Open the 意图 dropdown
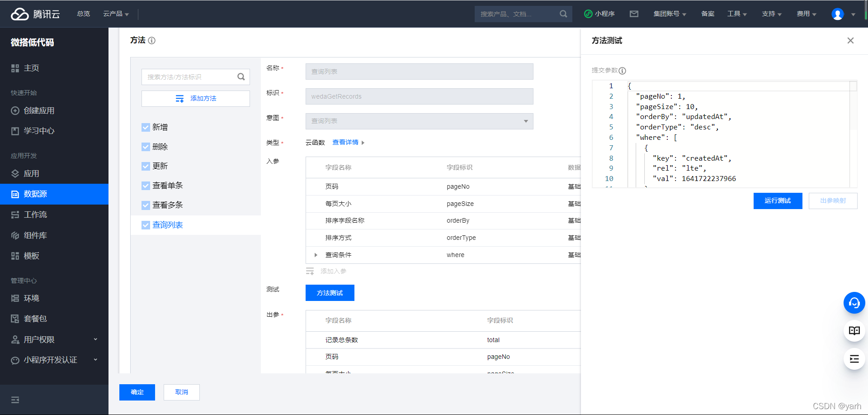Screen dimensions: 868x415 click(x=420, y=121)
